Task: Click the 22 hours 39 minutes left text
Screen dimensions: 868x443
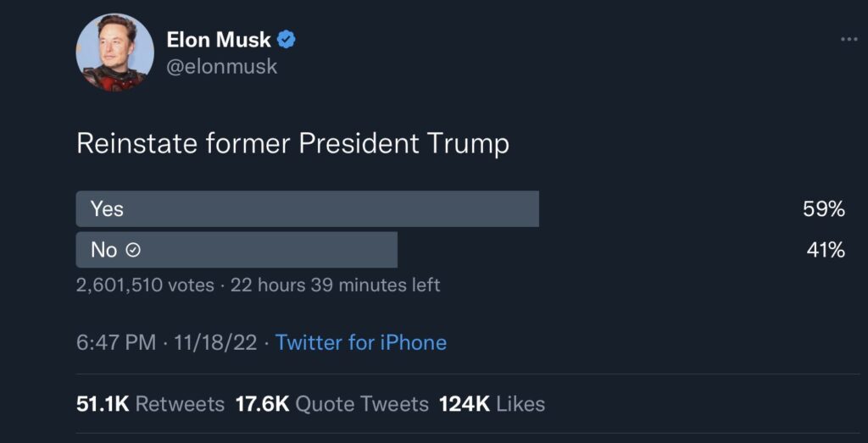Action: [x=335, y=285]
